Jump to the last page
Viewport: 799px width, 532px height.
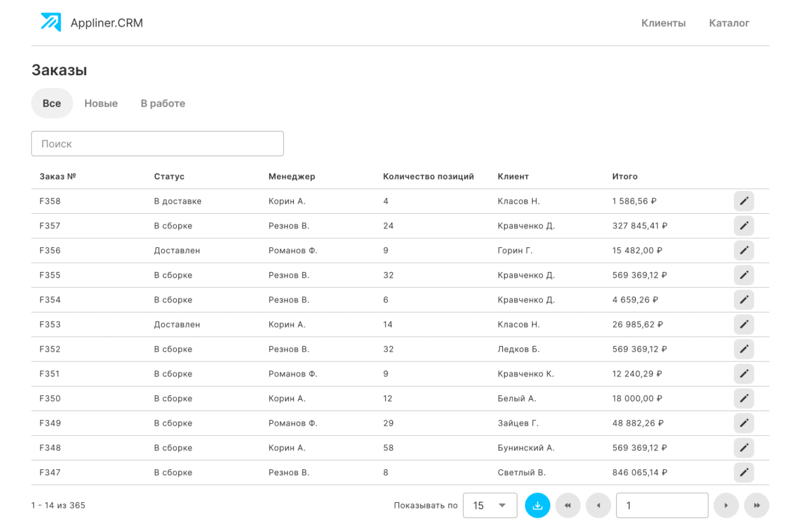(x=757, y=505)
